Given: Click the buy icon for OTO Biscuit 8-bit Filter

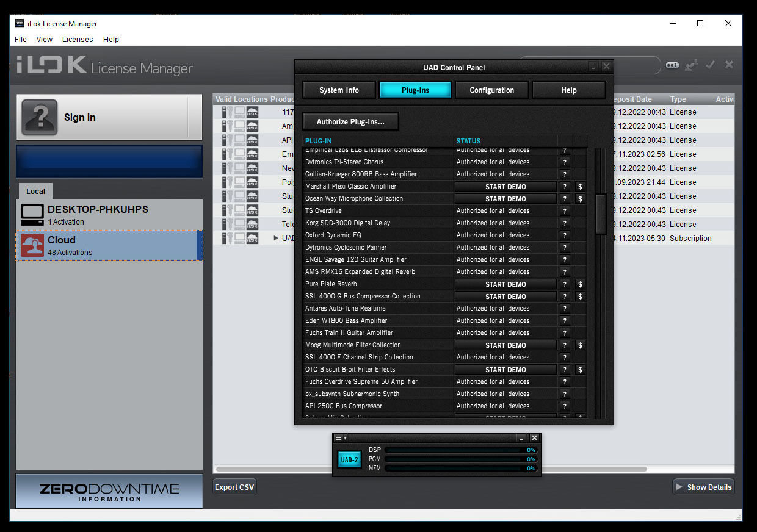Looking at the screenshot, I should 580,370.
